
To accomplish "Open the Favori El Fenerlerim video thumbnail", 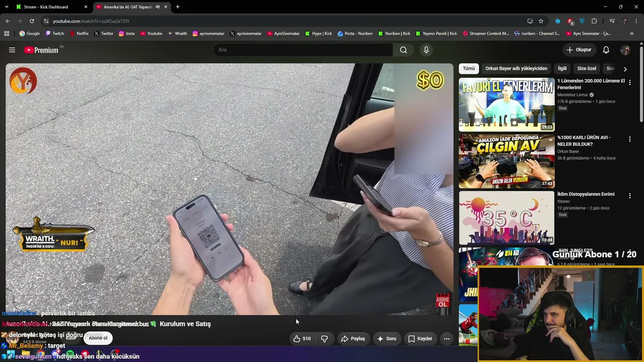I will (x=507, y=105).
